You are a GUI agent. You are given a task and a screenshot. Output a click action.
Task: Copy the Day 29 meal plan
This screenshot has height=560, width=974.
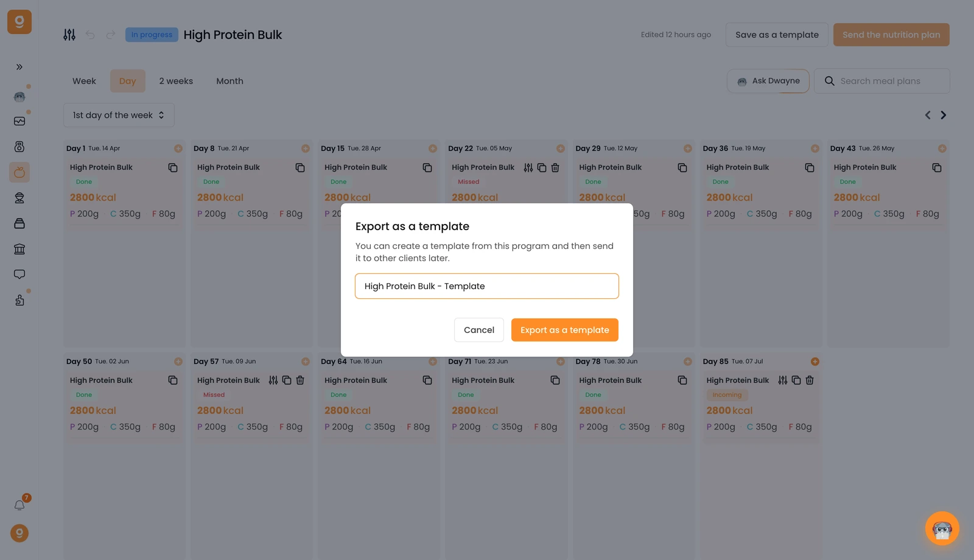click(682, 167)
